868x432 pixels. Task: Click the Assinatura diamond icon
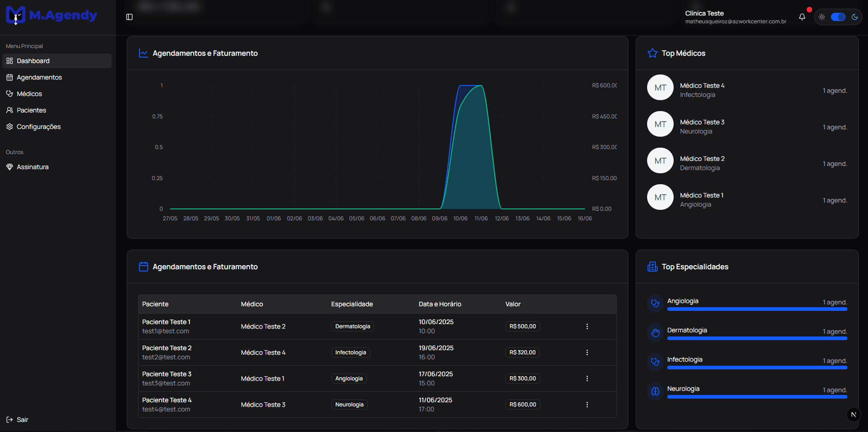pyautogui.click(x=10, y=166)
